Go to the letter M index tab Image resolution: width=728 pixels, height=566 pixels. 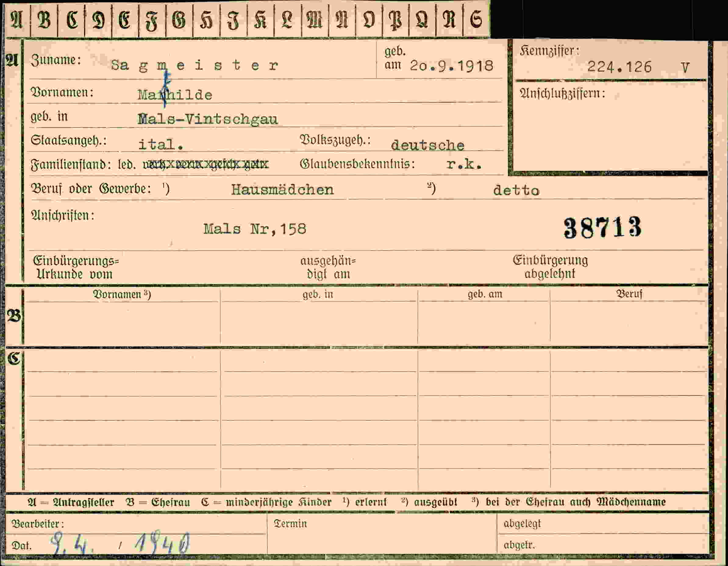[x=315, y=20]
